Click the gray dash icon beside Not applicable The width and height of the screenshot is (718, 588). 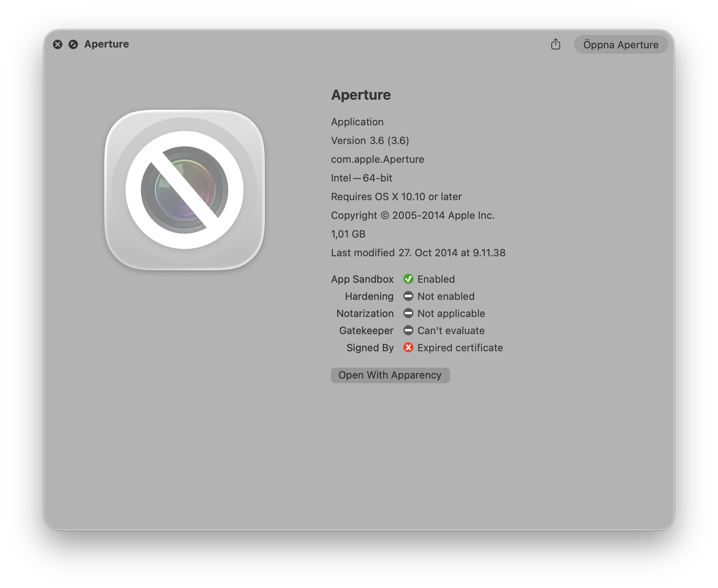click(408, 313)
